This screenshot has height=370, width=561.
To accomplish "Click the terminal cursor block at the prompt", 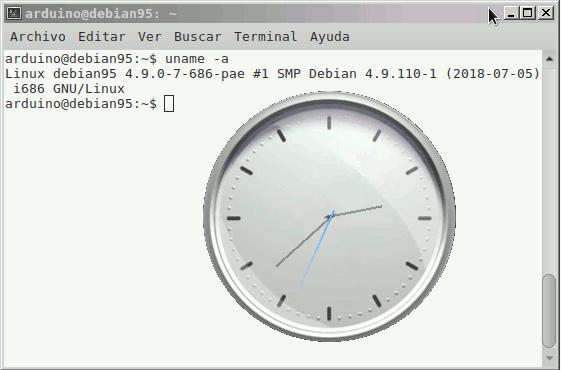I will (x=169, y=104).
